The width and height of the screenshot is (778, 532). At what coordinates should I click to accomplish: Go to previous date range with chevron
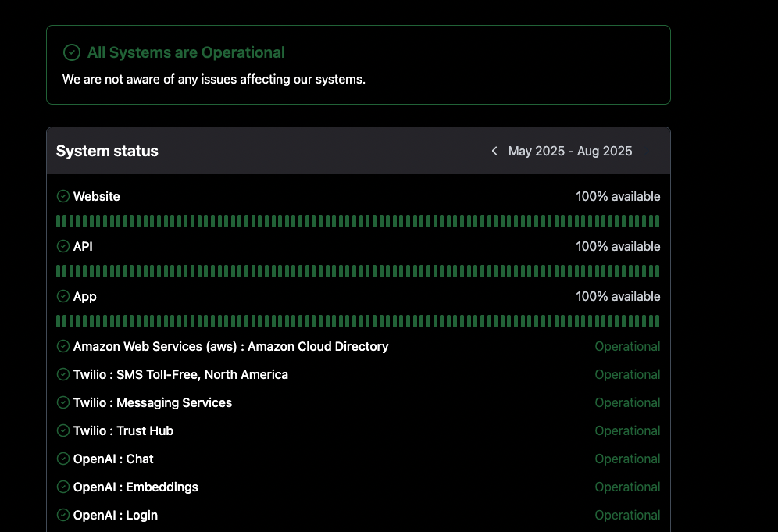tap(494, 151)
